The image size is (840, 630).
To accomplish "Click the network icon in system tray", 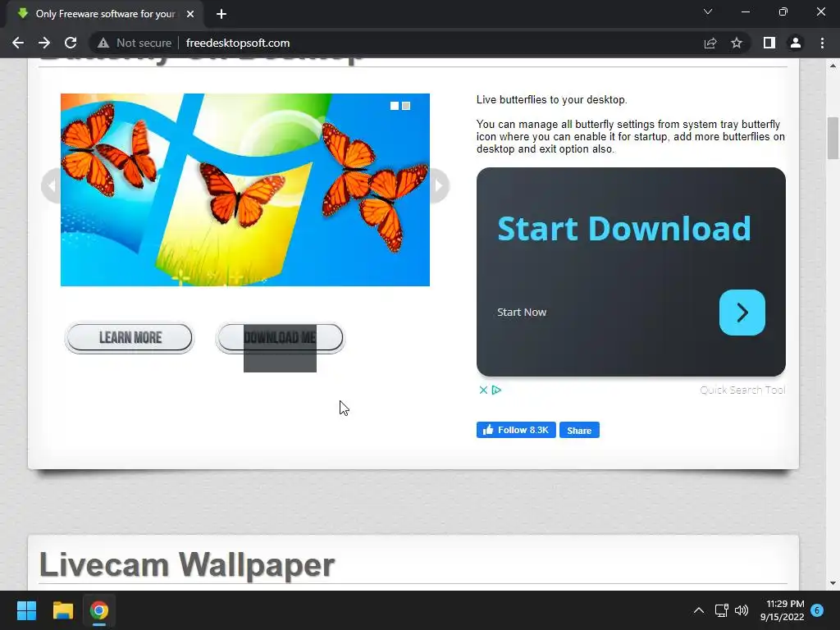I will [721, 610].
